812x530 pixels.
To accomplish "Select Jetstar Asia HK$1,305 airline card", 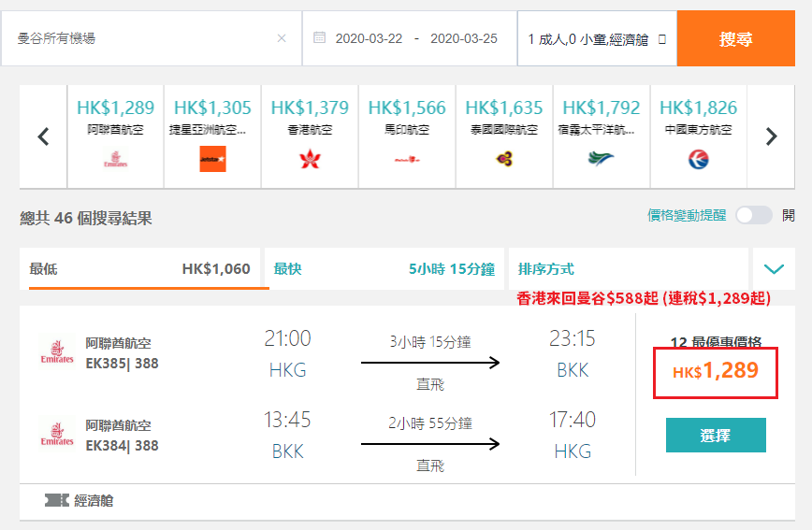I will 212,136.
